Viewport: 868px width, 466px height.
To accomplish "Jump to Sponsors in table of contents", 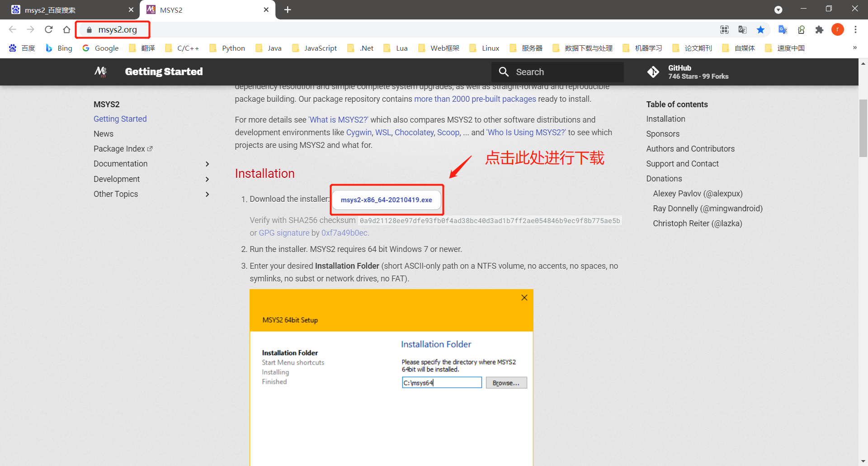I will coord(663,134).
